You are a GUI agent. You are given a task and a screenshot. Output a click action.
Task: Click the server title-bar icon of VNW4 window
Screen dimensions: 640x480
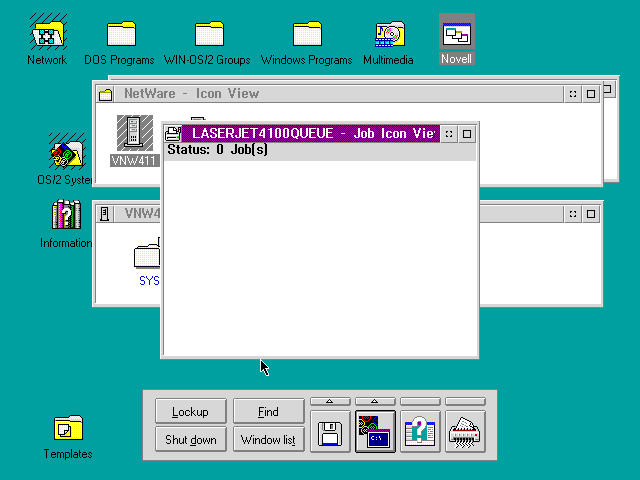tap(104, 214)
